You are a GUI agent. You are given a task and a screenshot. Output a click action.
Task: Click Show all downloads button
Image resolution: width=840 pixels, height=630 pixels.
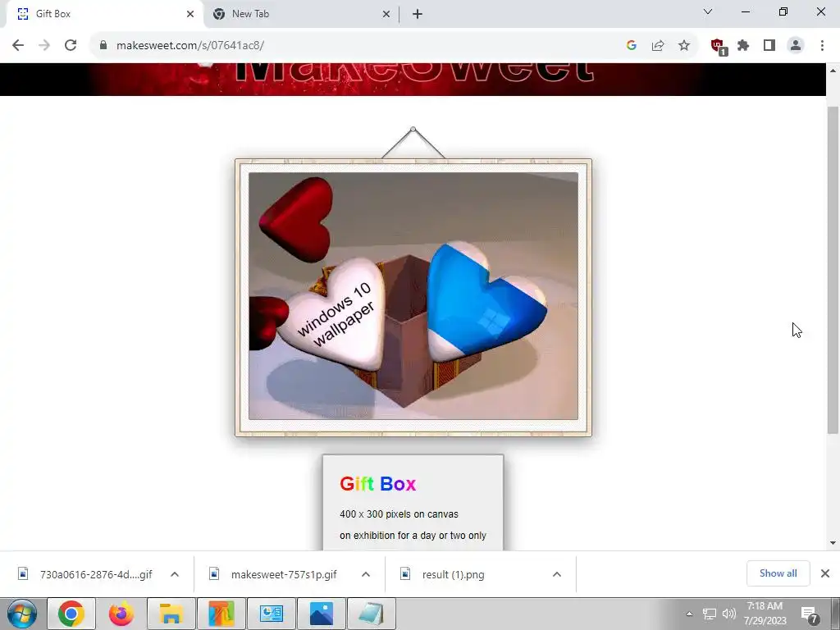click(778, 573)
